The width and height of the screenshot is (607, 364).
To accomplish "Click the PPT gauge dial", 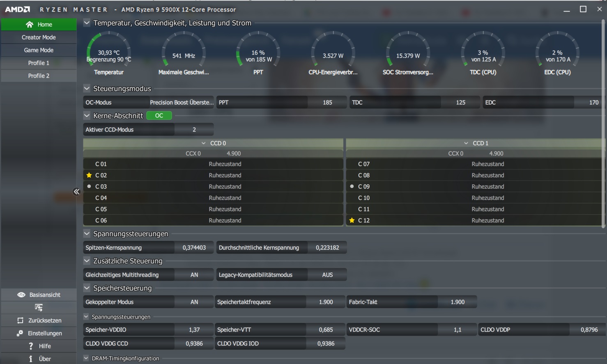I will point(258,50).
